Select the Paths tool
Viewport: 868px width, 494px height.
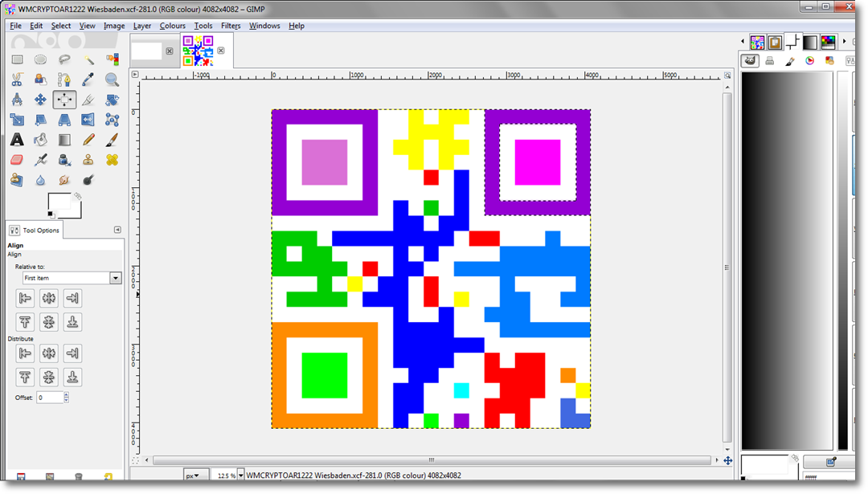64,80
